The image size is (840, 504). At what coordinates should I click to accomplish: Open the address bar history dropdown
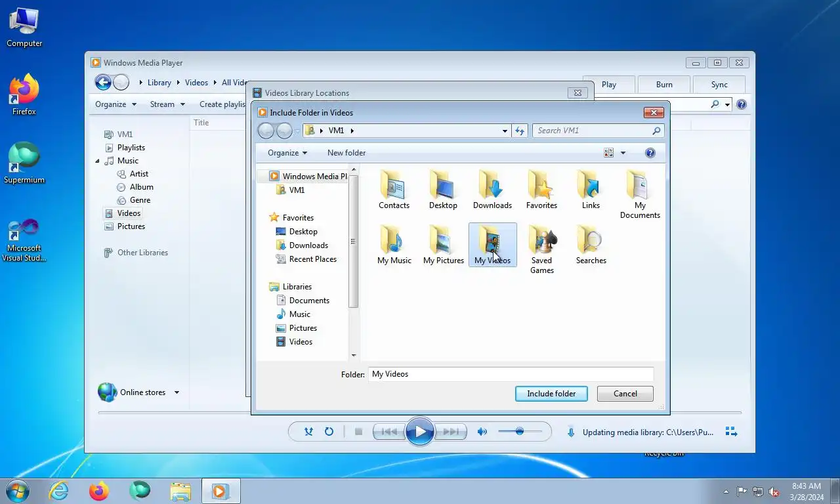click(x=505, y=131)
